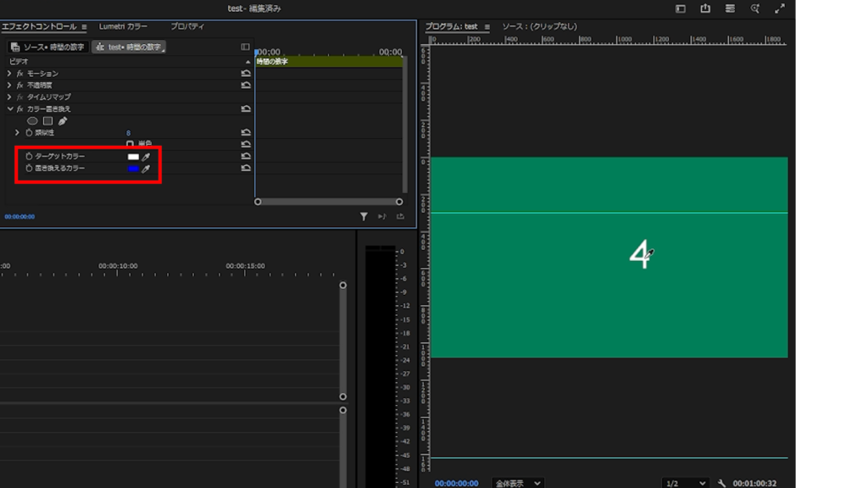Click the export/loop icon beside the funnel
This screenshot has width=868, height=488.
pos(400,217)
